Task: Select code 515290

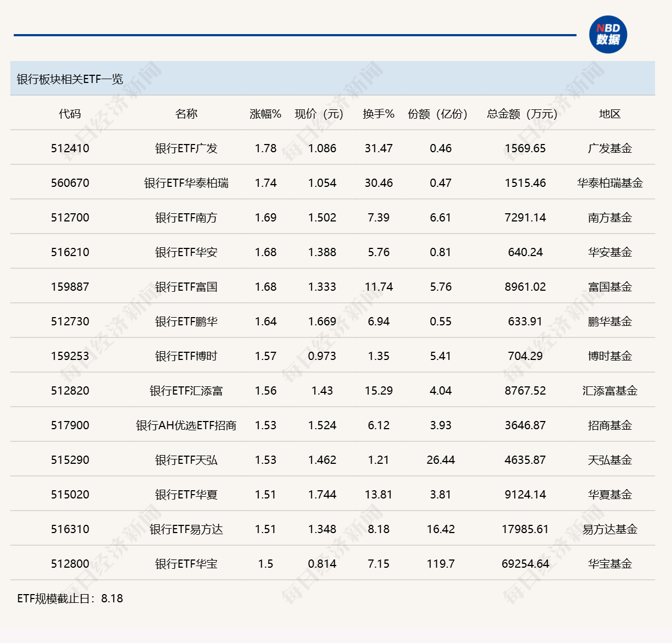Action: click(x=70, y=460)
